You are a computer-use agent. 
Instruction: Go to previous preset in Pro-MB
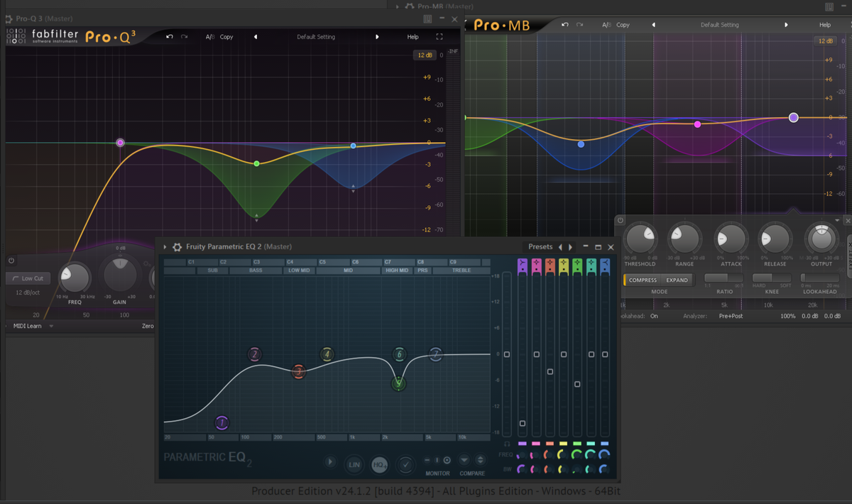(653, 25)
